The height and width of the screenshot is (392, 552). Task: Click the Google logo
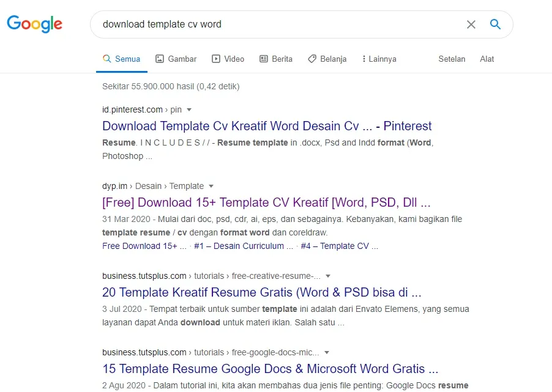(34, 24)
